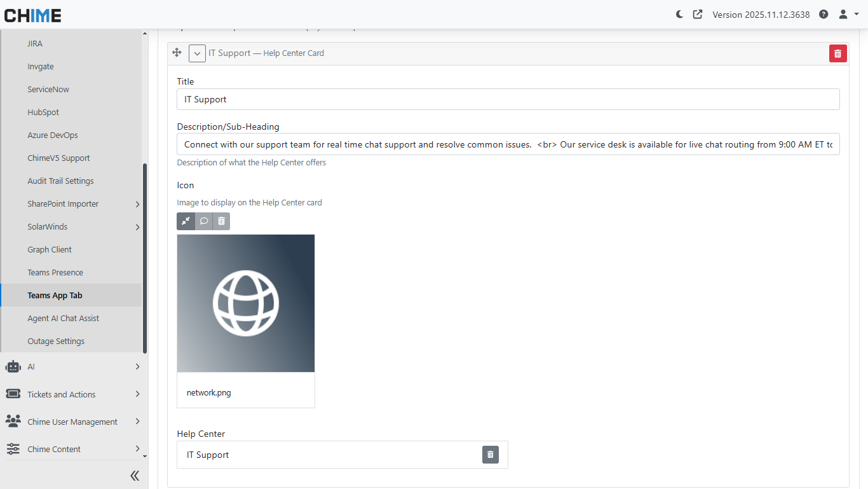Collapse the IT Support Help Center Card
The image size is (868, 489).
tap(197, 53)
